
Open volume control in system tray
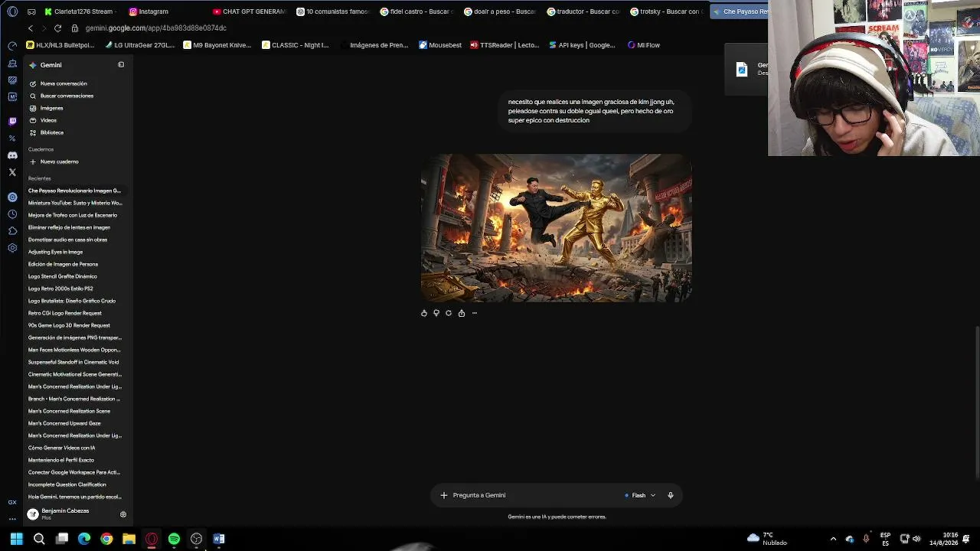(x=916, y=539)
